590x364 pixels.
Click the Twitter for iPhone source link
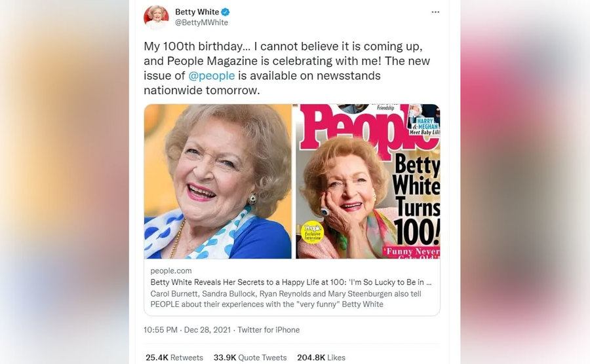click(x=268, y=330)
